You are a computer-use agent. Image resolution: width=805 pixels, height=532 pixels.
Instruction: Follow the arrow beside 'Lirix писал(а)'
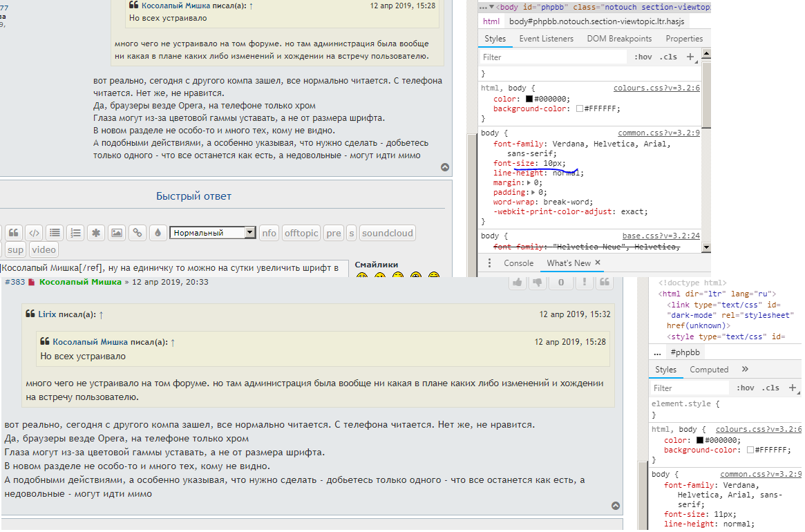pyautogui.click(x=101, y=315)
